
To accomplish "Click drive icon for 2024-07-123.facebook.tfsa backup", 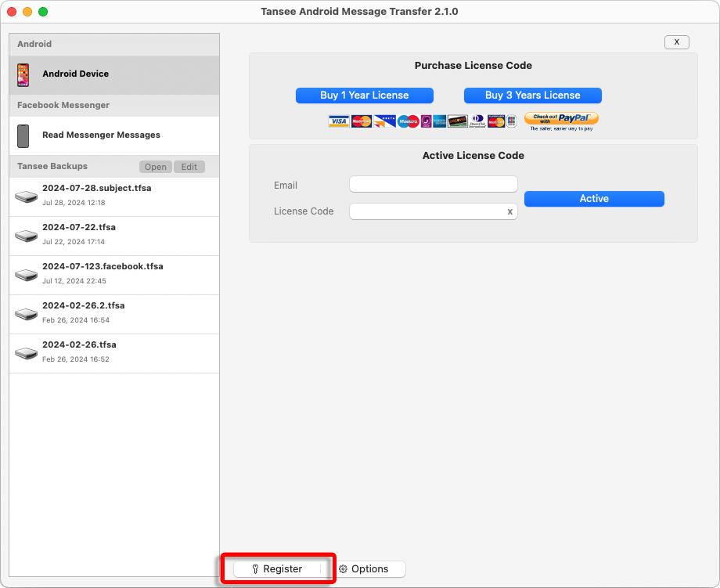I will coord(26,275).
